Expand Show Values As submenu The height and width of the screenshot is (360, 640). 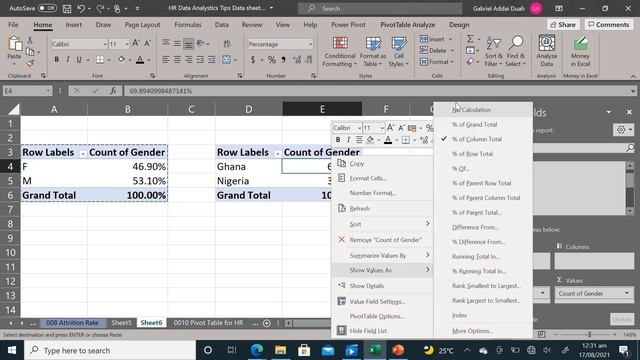coord(382,270)
